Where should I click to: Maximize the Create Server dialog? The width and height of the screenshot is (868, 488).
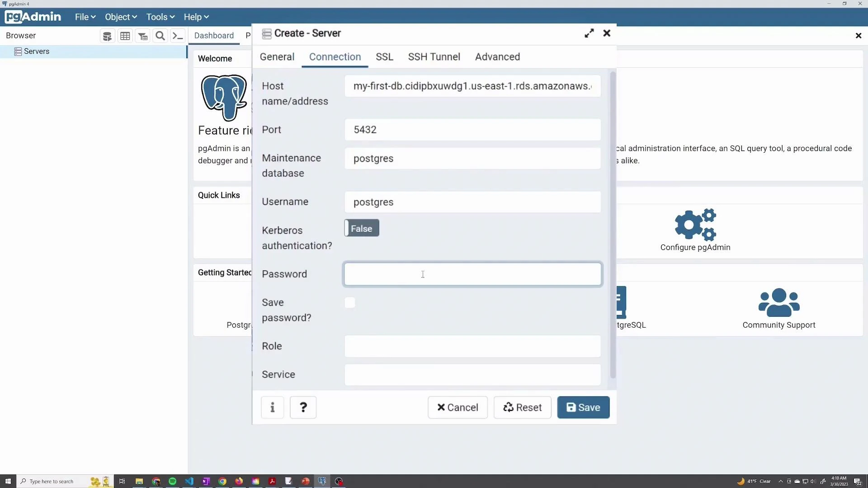click(589, 33)
